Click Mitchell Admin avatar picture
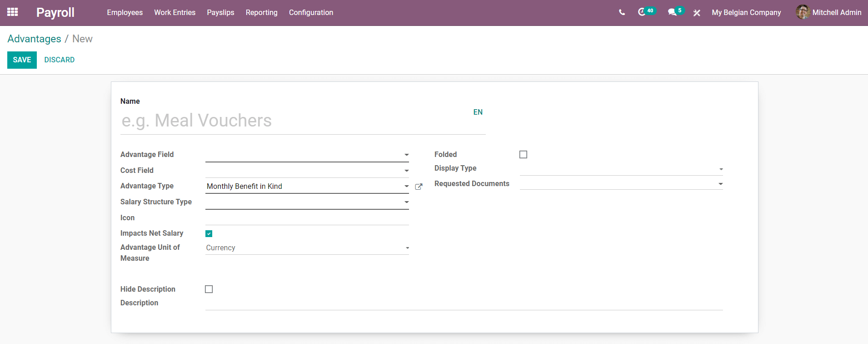Screen dimensions: 868x344 tap(803, 12)
